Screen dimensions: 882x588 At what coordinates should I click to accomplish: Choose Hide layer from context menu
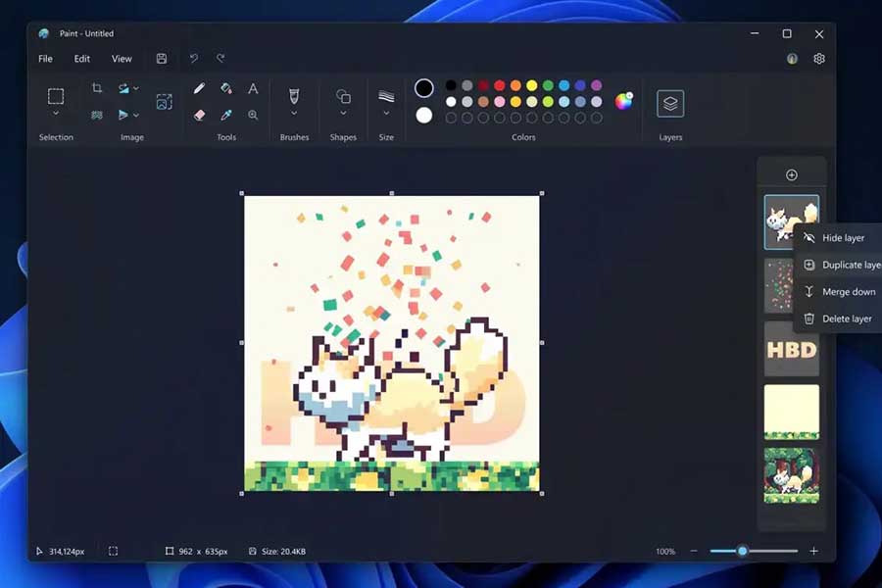click(x=838, y=238)
